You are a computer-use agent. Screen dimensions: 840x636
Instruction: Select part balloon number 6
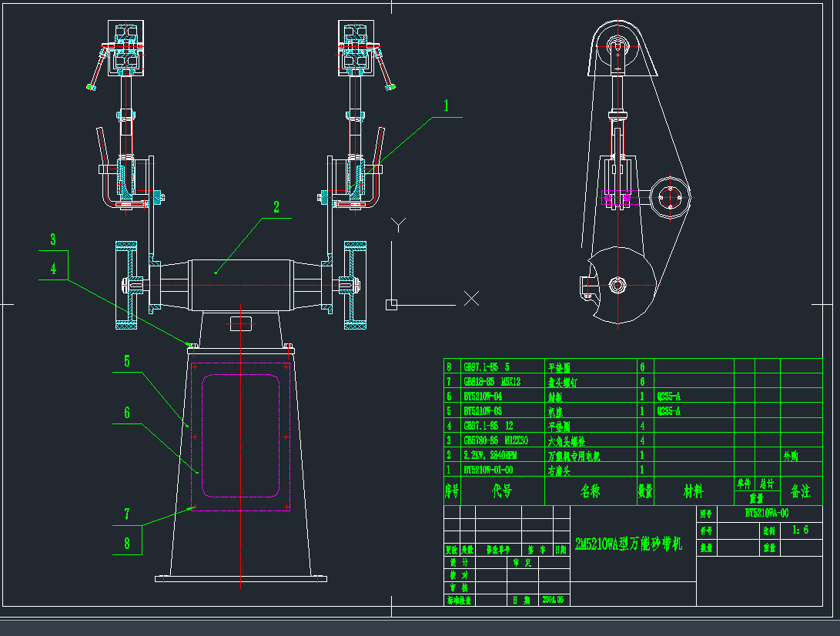127,412
